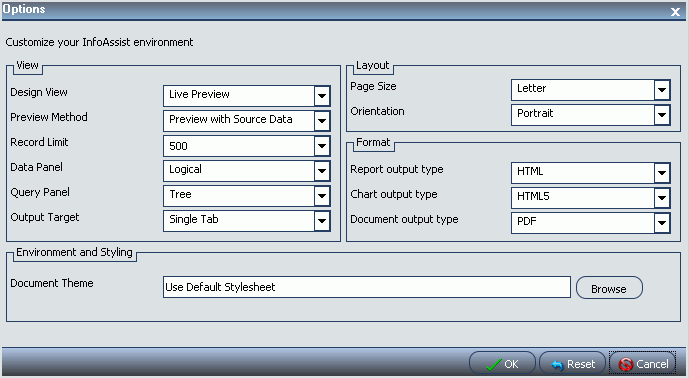Click the HTML5 chart output value
The width and height of the screenshot is (689, 378).
pyautogui.click(x=583, y=198)
